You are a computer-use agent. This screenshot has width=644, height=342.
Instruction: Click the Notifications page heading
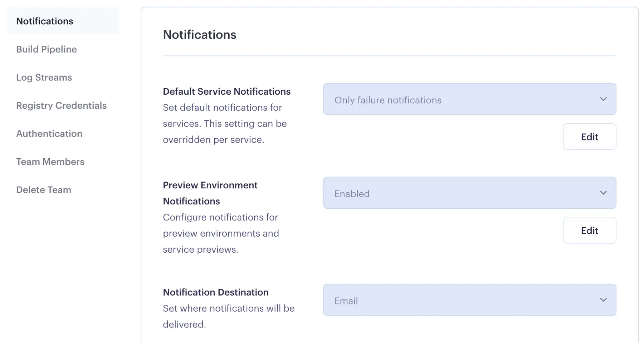point(199,34)
